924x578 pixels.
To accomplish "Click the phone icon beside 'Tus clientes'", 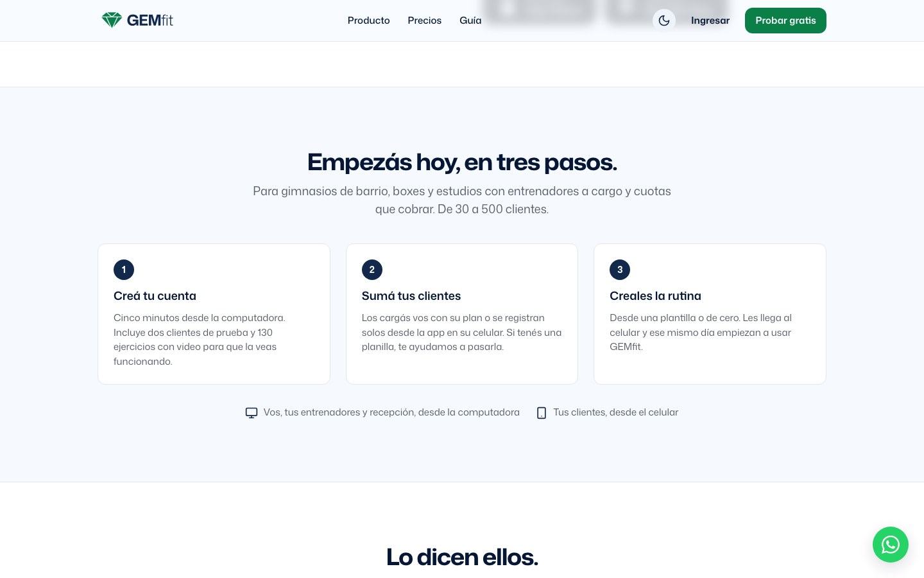I will pyautogui.click(x=542, y=413).
